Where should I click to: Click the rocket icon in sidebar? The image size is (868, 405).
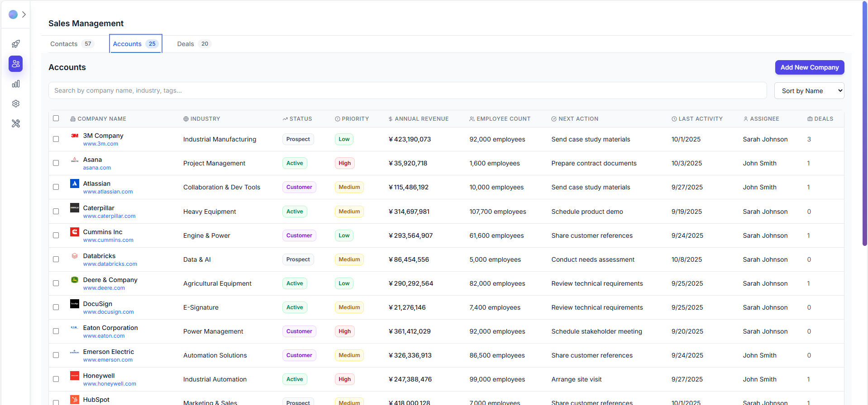pos(16,44)
